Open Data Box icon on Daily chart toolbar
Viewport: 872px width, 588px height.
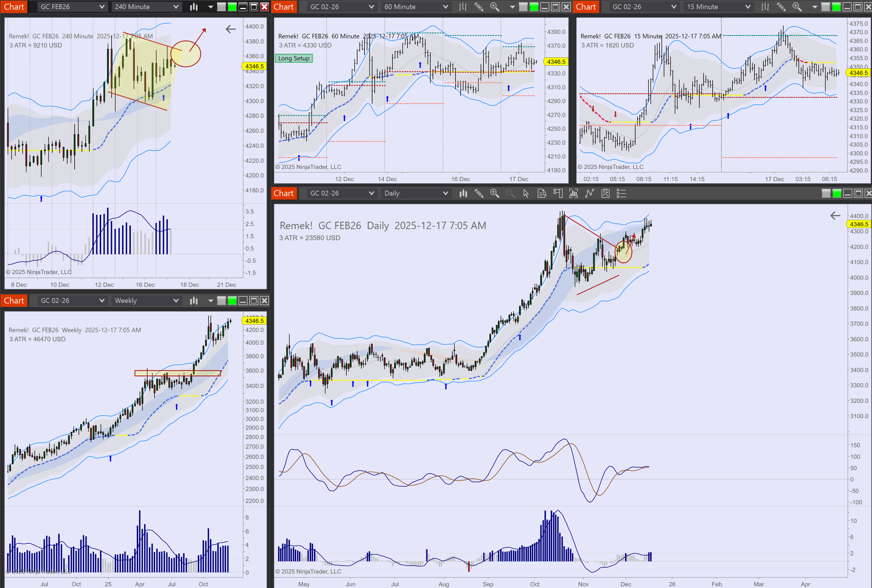pyautogui.click(x=542, y=194)
